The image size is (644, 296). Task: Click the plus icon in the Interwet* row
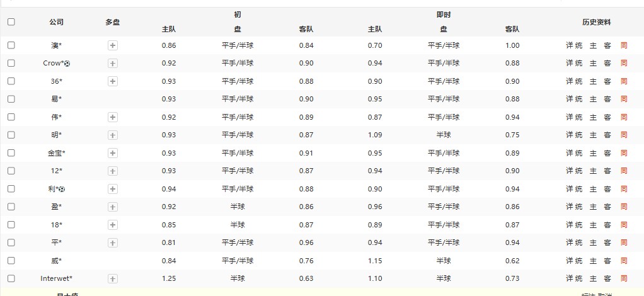(x=113, y=278)
